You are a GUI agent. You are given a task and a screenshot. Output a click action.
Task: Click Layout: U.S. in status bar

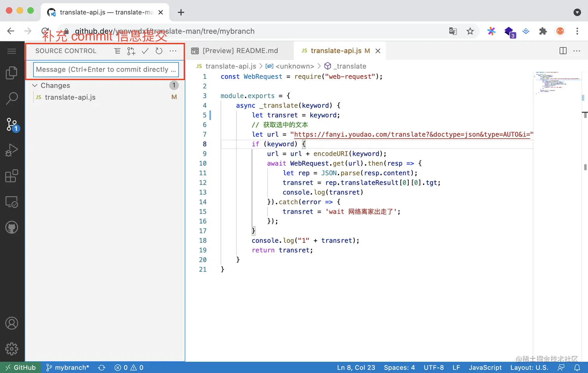coord(529,368)
